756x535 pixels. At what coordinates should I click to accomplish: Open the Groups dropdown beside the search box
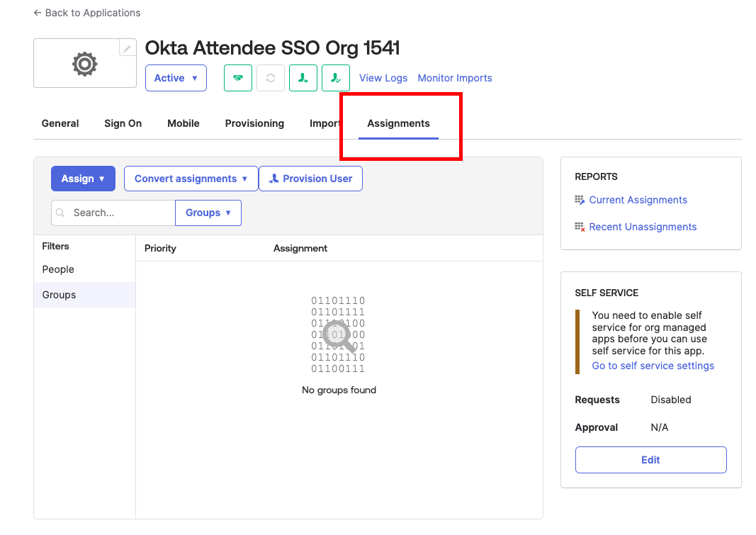tap(208, 213)
